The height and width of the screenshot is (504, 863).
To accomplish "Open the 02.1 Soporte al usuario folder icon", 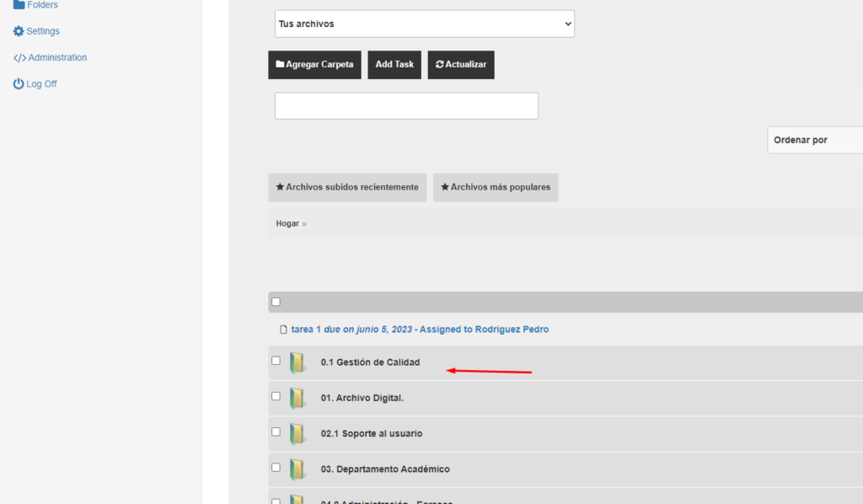I will click(x=297, y=434).
